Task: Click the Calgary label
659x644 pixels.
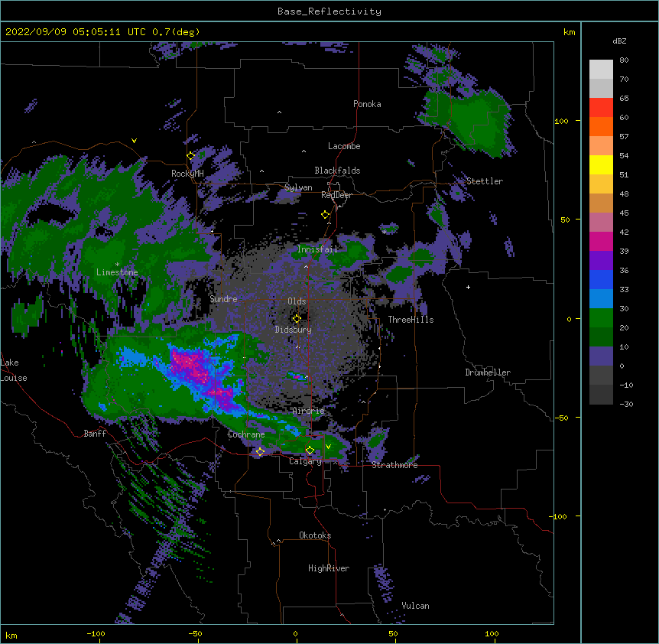Action: [x=305, y=461]
